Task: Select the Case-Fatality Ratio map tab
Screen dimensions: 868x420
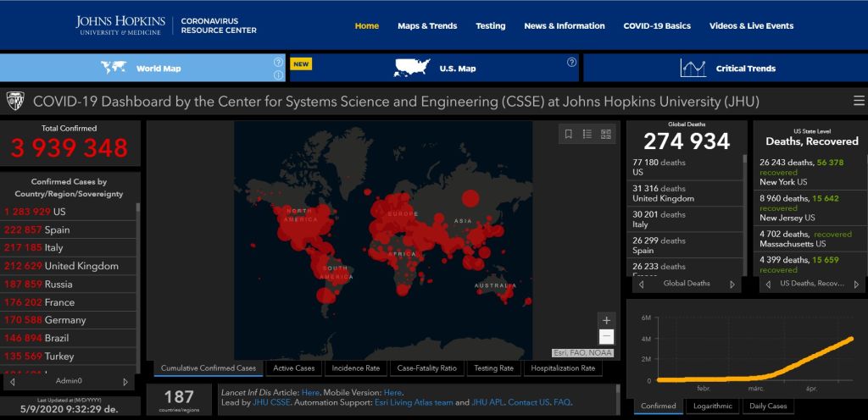Action: (427, 368)
